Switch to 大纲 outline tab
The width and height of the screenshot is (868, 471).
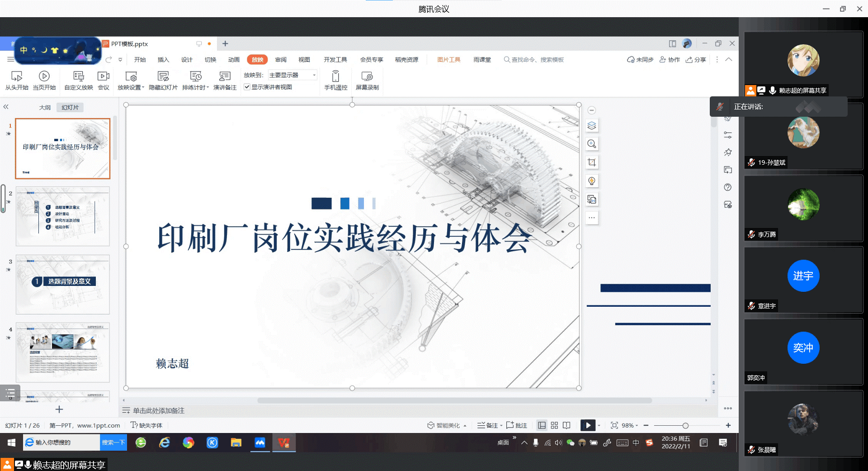(45, 107)
